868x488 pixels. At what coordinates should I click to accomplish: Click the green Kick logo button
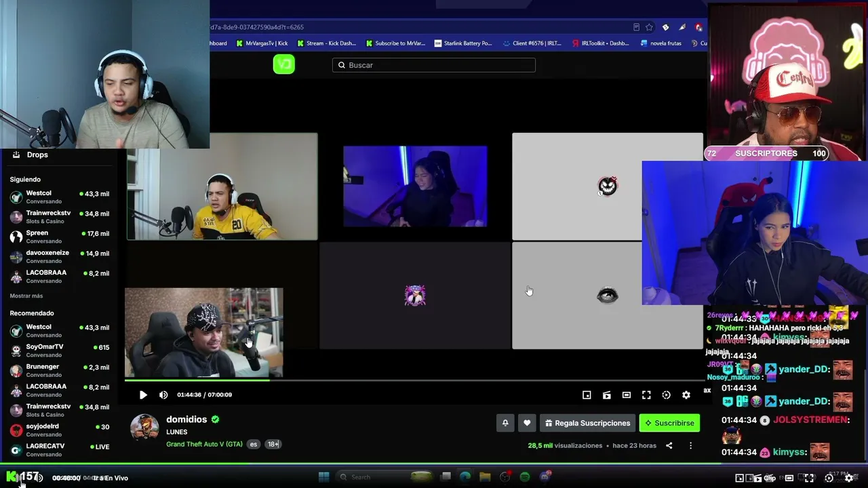click(284, 64)
